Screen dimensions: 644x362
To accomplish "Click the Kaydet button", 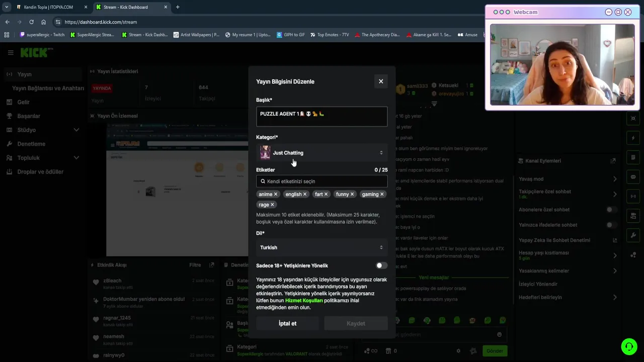I will pyautogui.click(x=356, y=323).
